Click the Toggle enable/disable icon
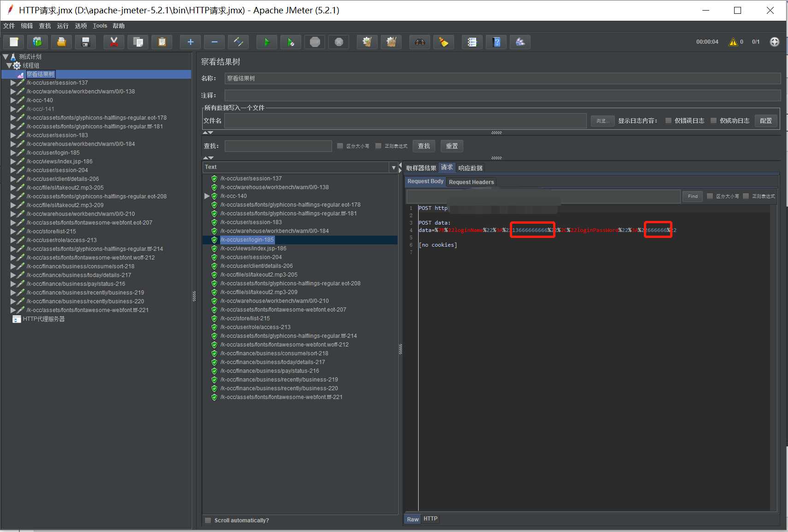The height and width of the screenshot is (532, 788). point(238,42)
